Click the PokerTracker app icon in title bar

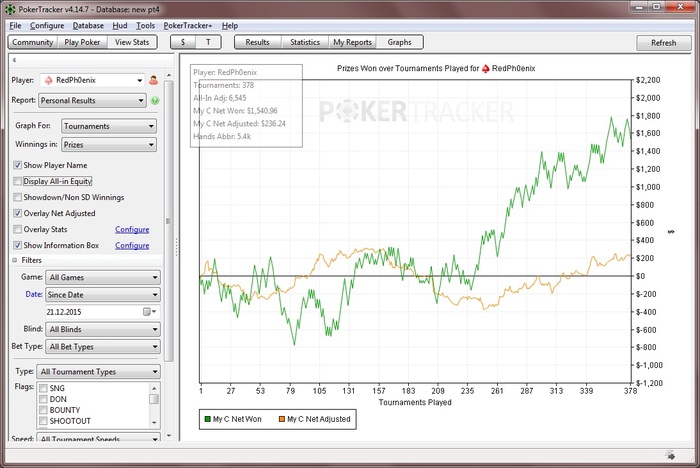coord(10,8)
